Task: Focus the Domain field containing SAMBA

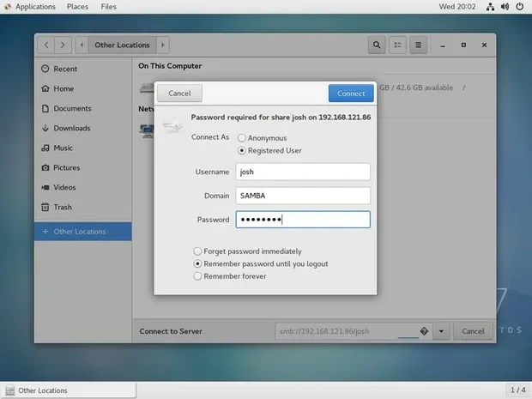Action: [303, 196]
